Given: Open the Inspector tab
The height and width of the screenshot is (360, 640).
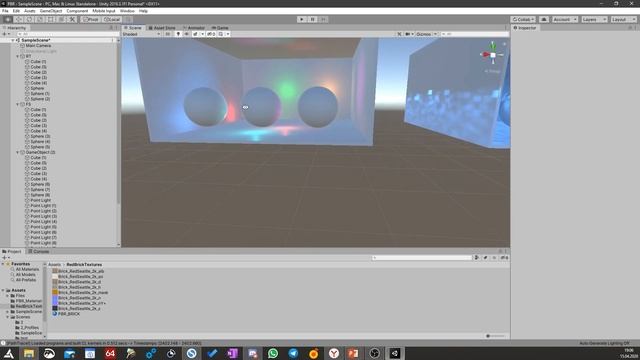Looking at the screenshot, I should (x=525, y=28).
